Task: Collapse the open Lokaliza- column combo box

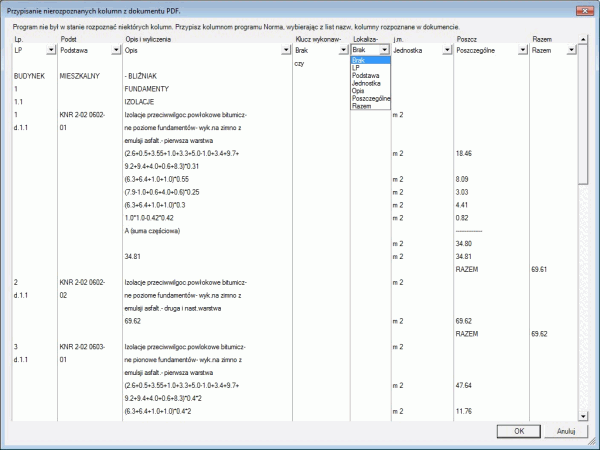Action: tap(385, 49)
